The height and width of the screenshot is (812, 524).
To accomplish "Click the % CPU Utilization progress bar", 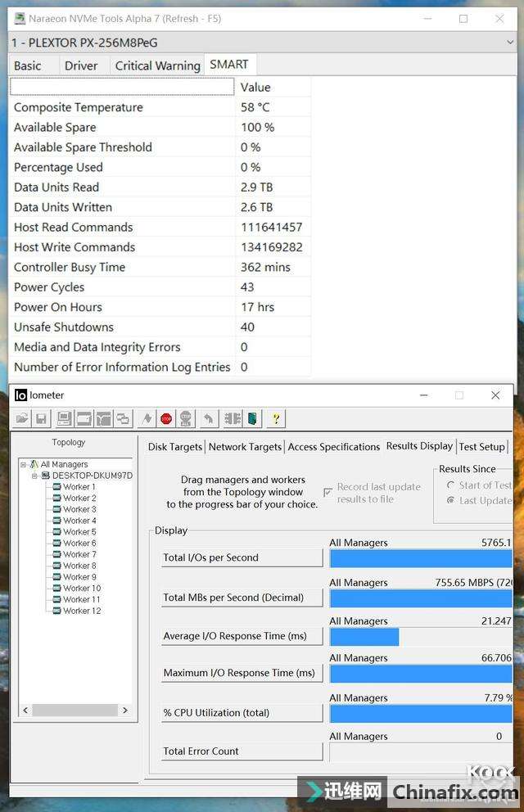I will tap(421, 714).
